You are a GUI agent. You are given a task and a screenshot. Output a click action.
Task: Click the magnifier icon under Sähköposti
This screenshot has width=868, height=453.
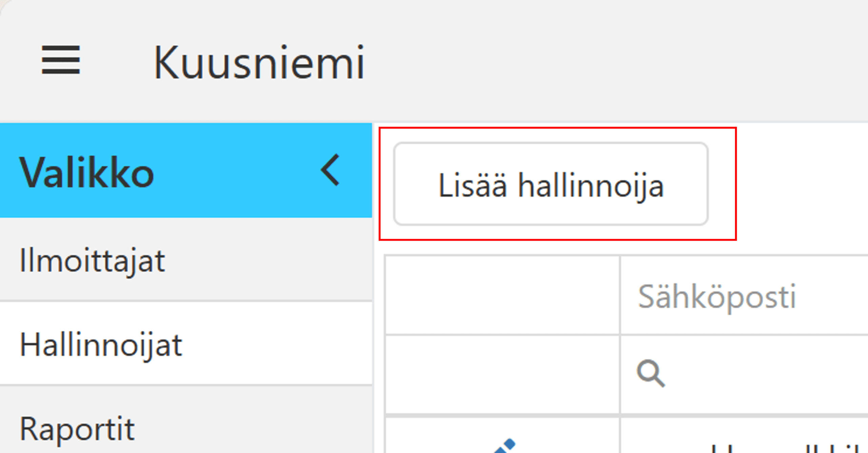click(650, 373)
